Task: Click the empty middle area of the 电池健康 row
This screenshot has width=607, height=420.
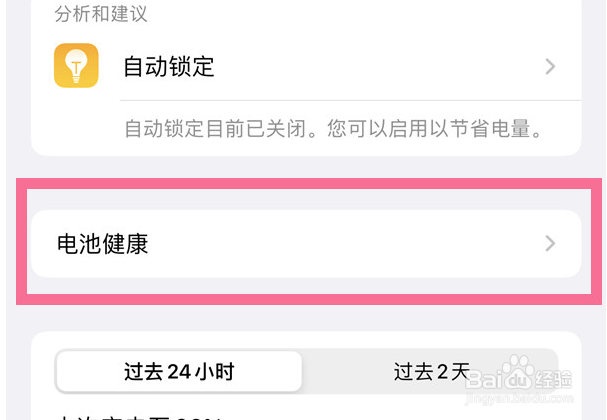Action: [x=340, y=243]
